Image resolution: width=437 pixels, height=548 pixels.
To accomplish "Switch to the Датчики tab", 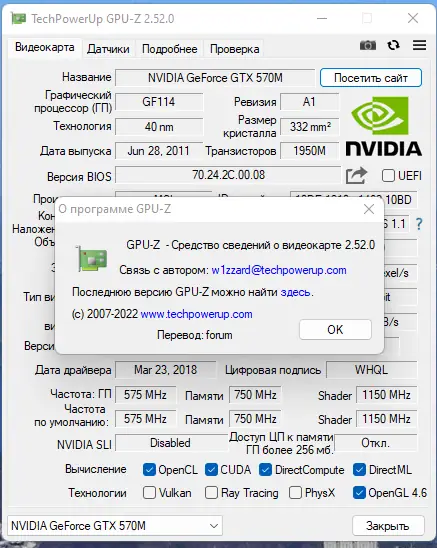I will coord(108,49).
